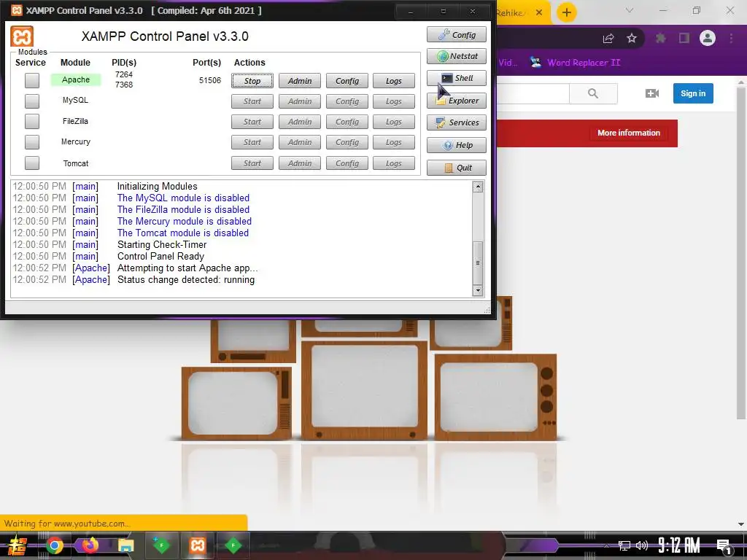Start the MySQL module
This screenshot has width=747, height=560.
tap(252, 101)
